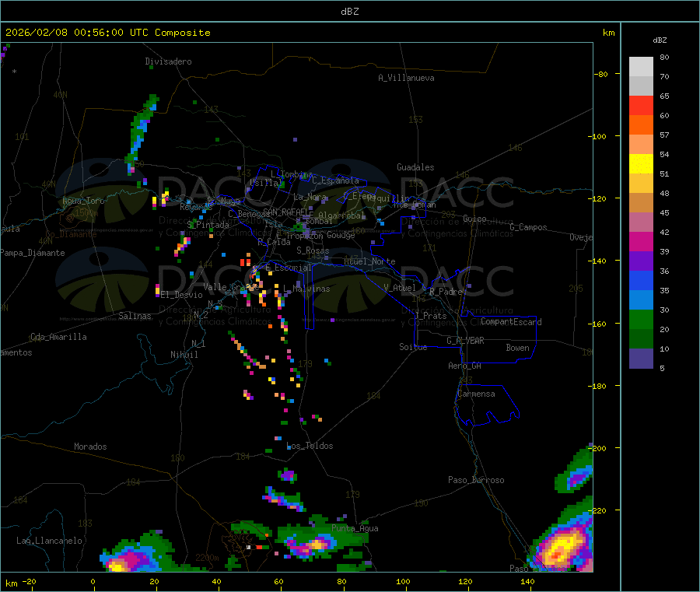700x592 pixels.
Task: Click the brown 45–48 dBZ legend swatch
Action: [x=641, y=203]
